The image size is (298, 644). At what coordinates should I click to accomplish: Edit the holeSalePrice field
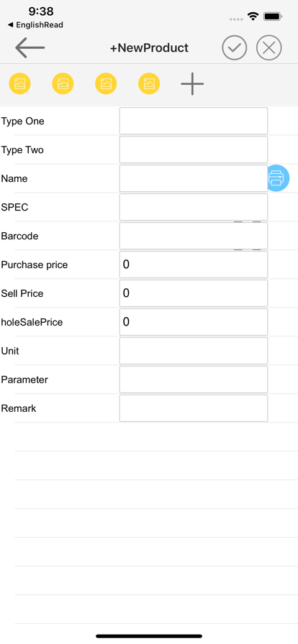[194, 322]
